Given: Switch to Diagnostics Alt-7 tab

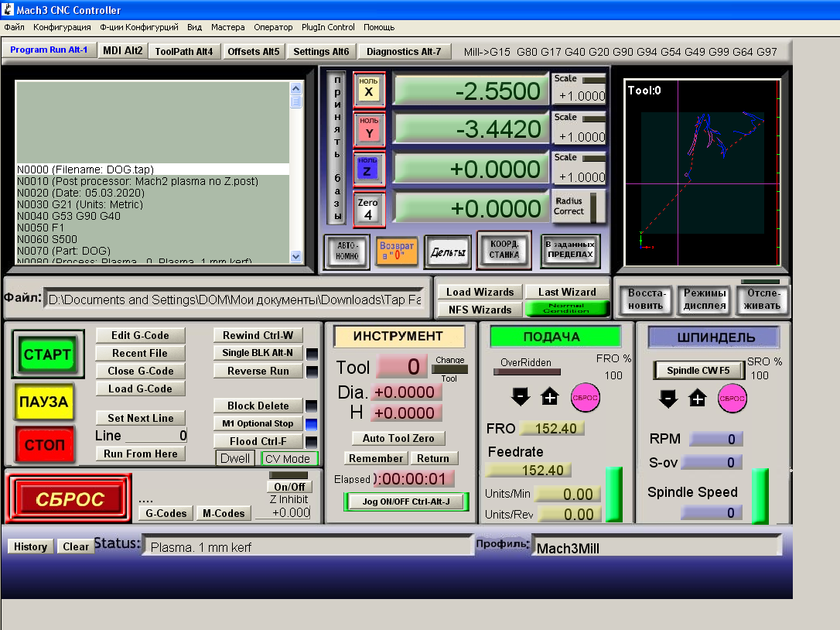Looking at the screenshot, I should [404, 52].
